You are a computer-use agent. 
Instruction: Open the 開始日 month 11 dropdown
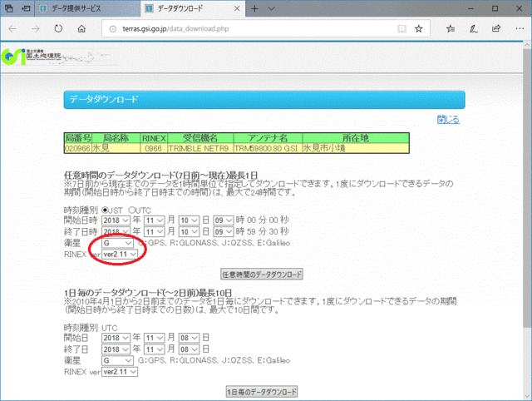click(x=154, y=338)
